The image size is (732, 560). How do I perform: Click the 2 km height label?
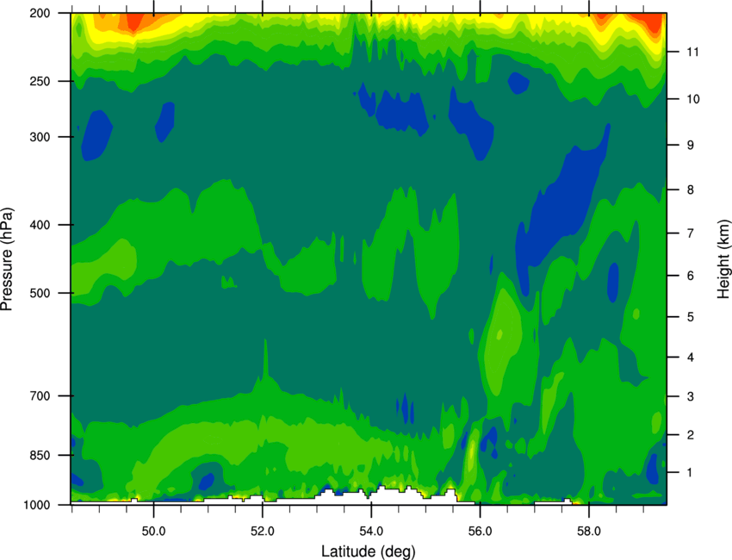point(691,435)
